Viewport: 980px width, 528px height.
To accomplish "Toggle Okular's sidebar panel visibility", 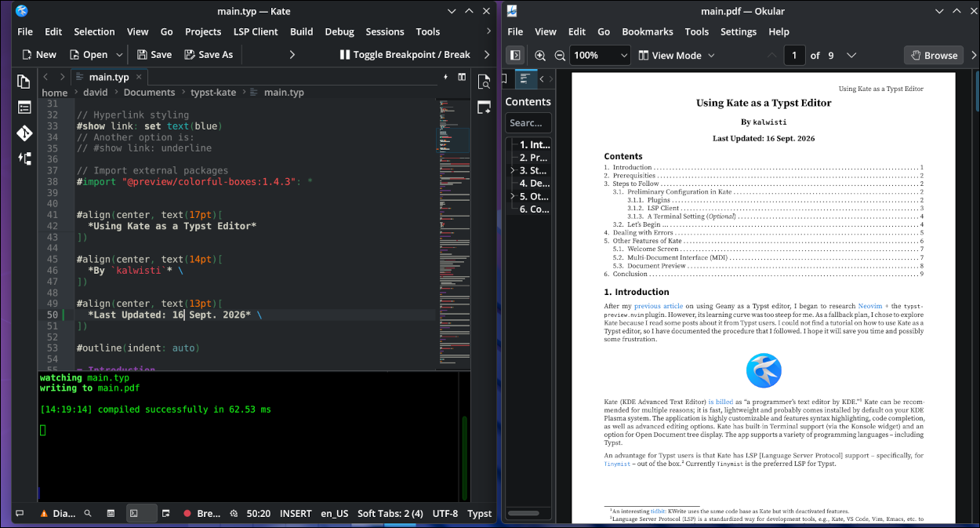I will pos(516,55).
